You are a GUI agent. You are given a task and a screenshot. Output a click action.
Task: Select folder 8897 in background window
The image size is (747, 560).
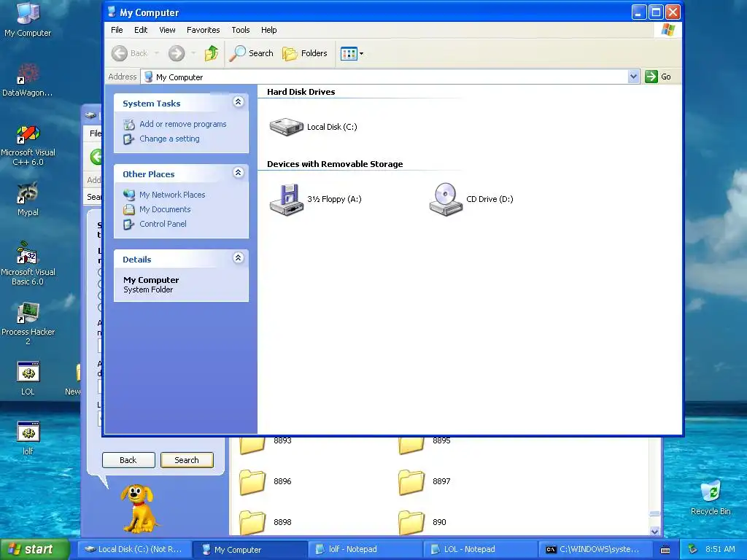425,482
